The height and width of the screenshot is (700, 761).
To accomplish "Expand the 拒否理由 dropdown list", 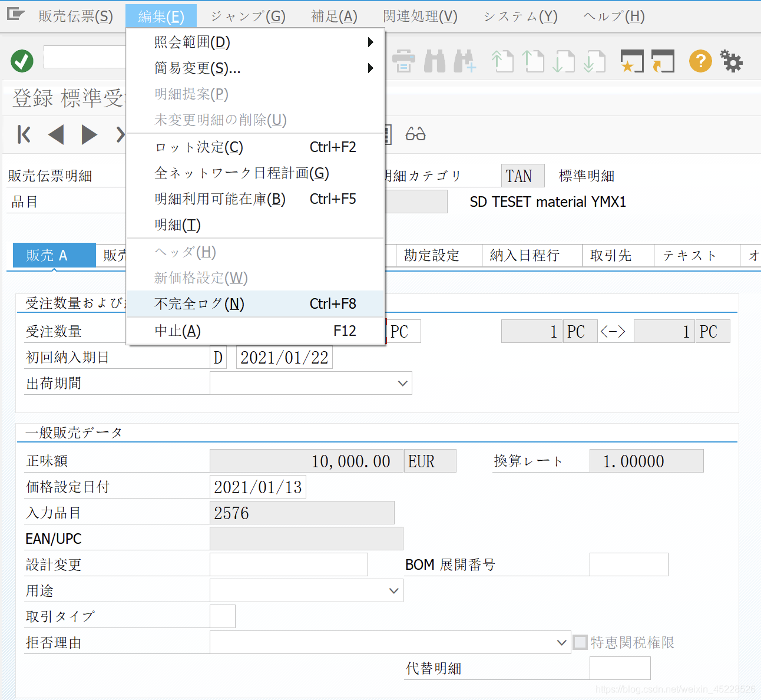I will coord(560,642).
